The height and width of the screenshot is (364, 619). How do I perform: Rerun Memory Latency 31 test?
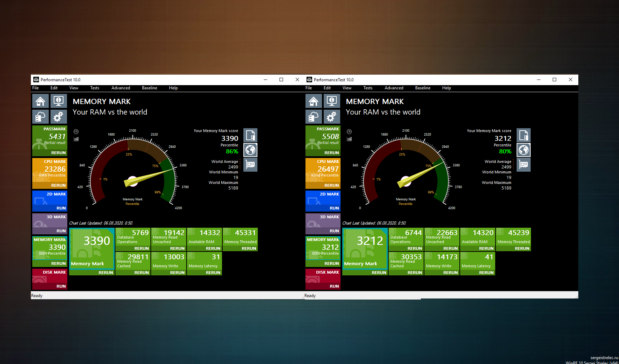(x=213, y=273)
